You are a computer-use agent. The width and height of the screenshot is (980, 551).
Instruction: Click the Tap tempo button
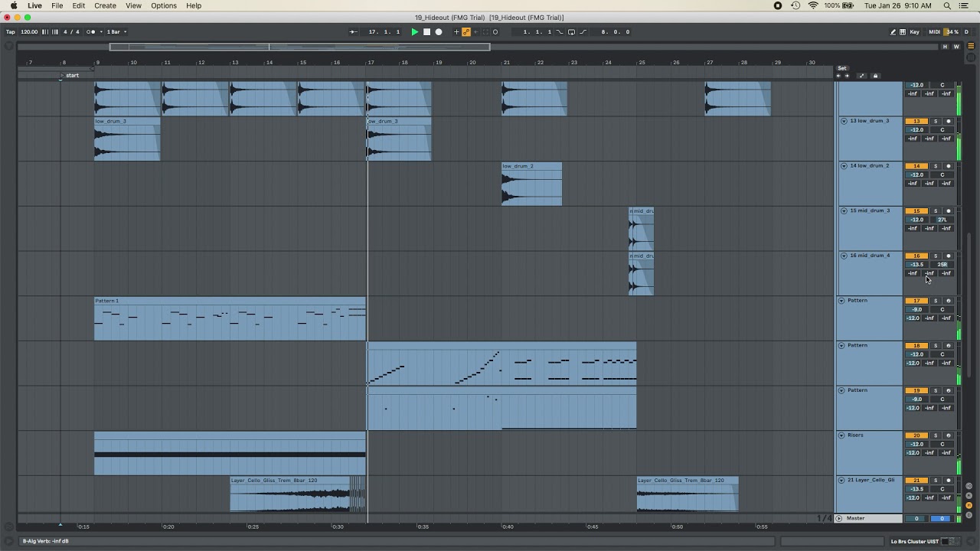11,32
